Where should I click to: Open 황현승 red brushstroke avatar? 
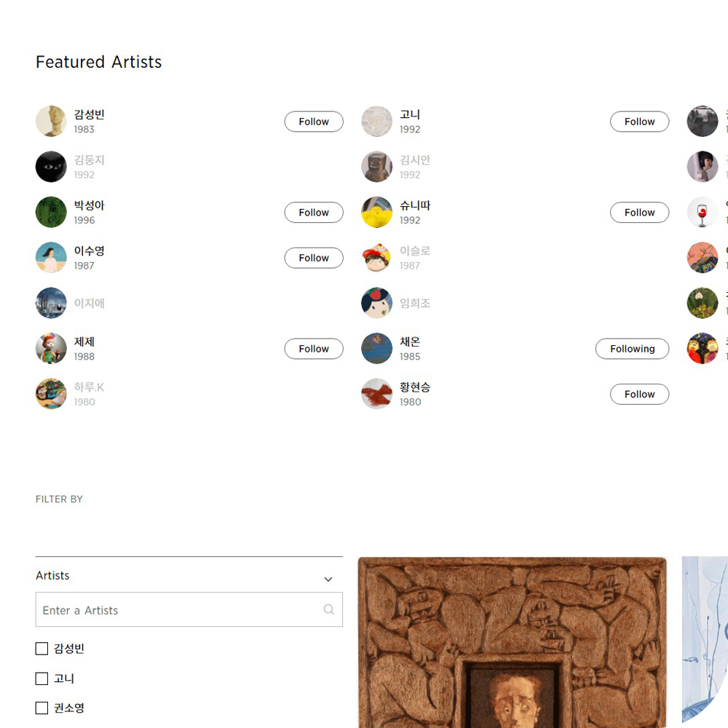pyautogui.click(x=377, y=394)
